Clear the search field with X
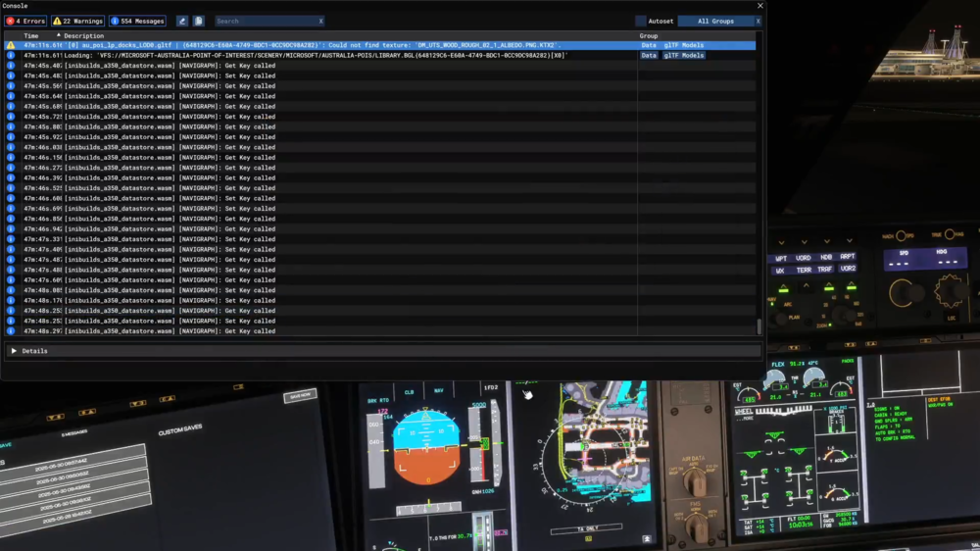The image size is (980, 551). (x=320, y=21)
